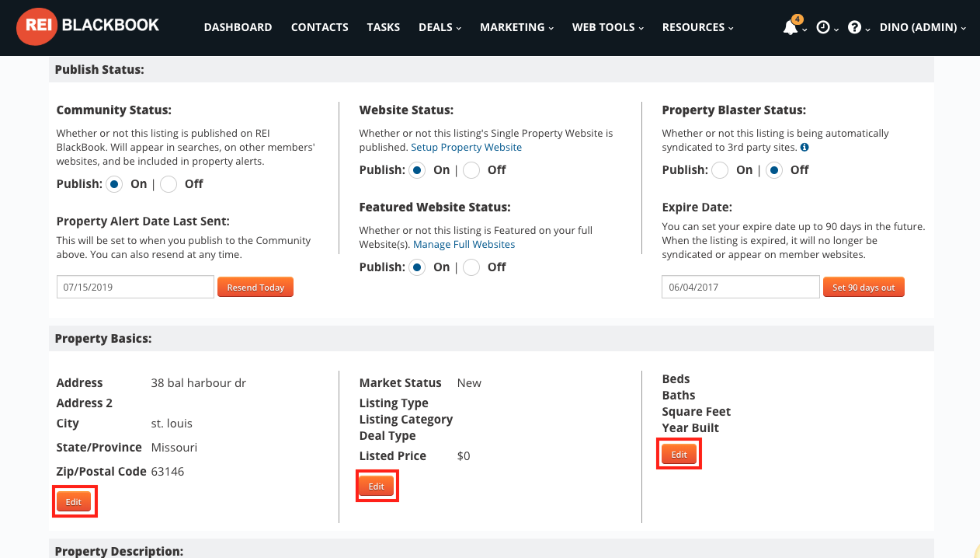This screenshot has height=558, width=980.
Task: Expand the Resources menu
Action: (698, 27)
